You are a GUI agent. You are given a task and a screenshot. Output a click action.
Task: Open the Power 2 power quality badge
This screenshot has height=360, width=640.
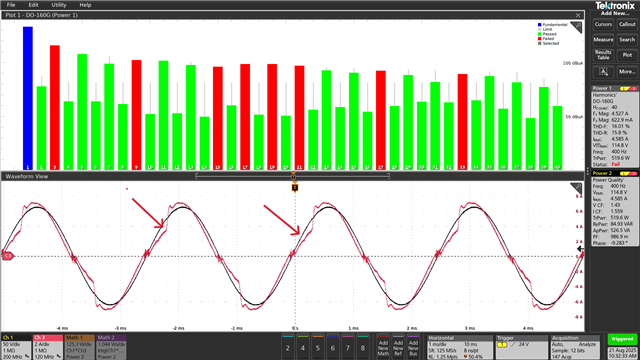(615, 208)
